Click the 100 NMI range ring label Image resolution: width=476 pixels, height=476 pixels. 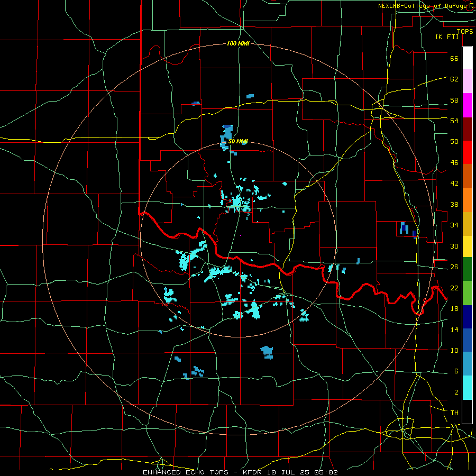click(238, 43)
